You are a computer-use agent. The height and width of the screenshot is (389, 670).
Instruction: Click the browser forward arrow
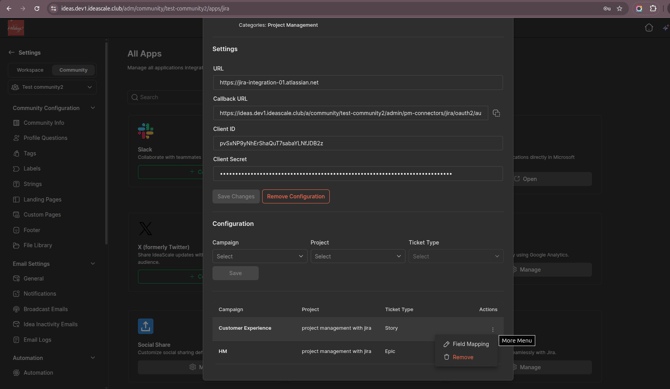click(23, 9)
